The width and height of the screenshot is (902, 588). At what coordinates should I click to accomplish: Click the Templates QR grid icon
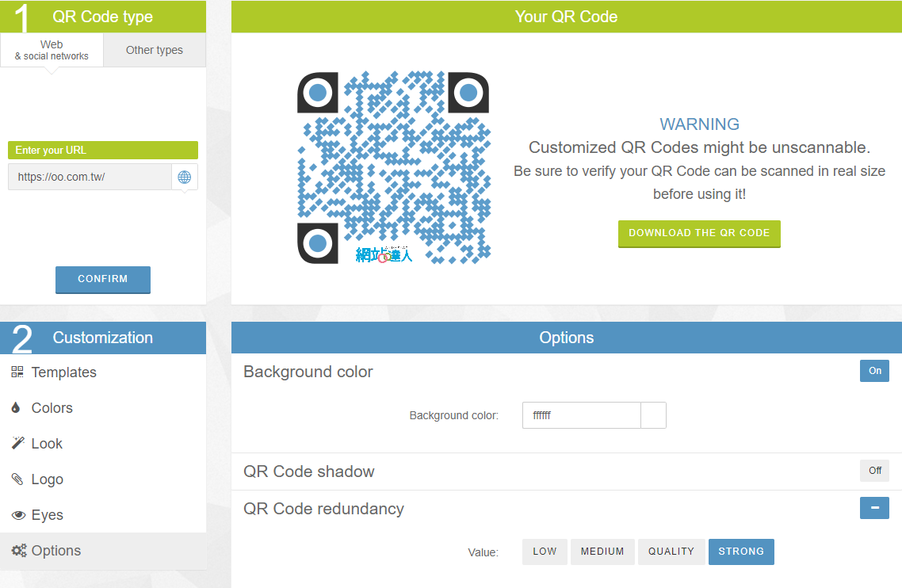[x=17, y=372]
